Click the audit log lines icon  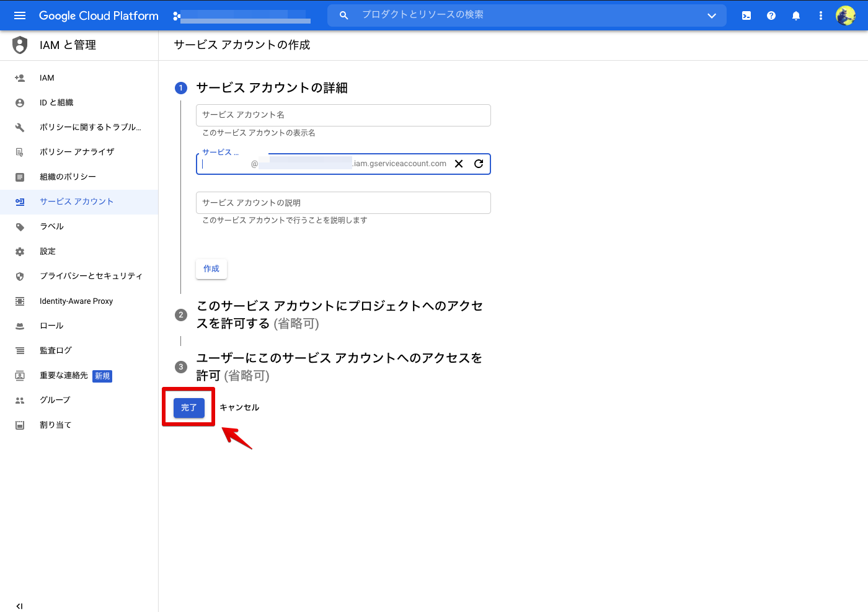[20, 351]
